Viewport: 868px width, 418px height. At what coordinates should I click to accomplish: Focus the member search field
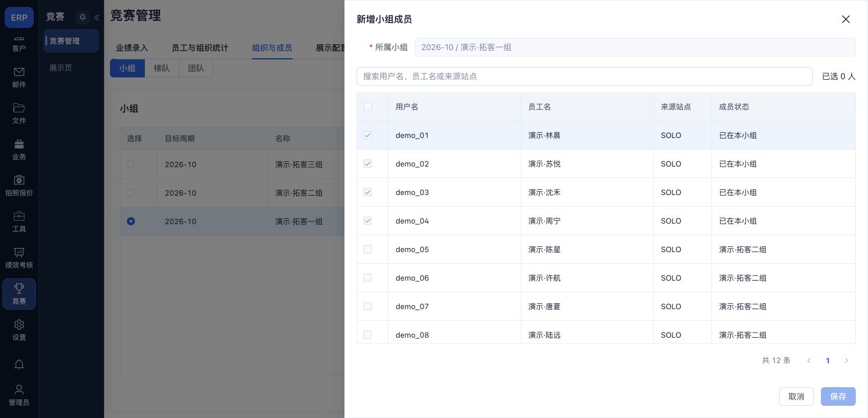[585, 76]
